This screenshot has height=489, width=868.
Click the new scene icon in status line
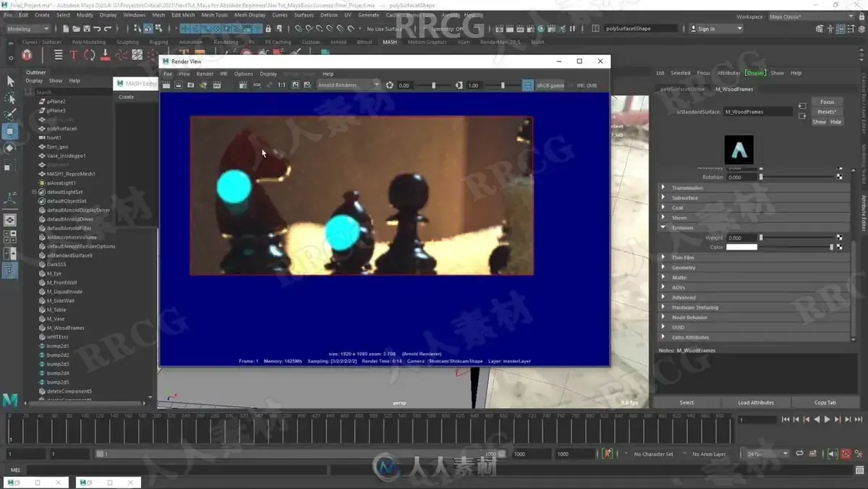(67, 29)
